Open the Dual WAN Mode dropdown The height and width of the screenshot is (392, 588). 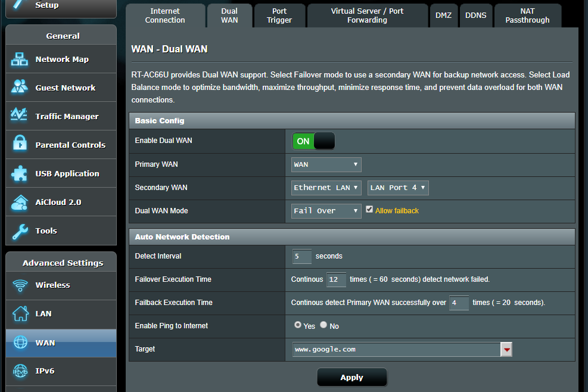[x=326, y=211]
